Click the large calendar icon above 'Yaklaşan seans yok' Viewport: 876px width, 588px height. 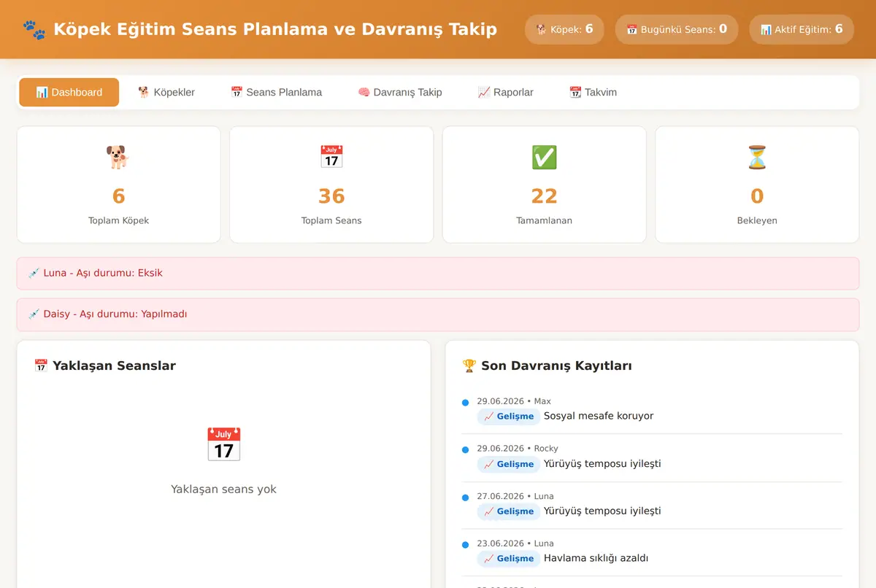pyautogui.click(x=223, y=444)
